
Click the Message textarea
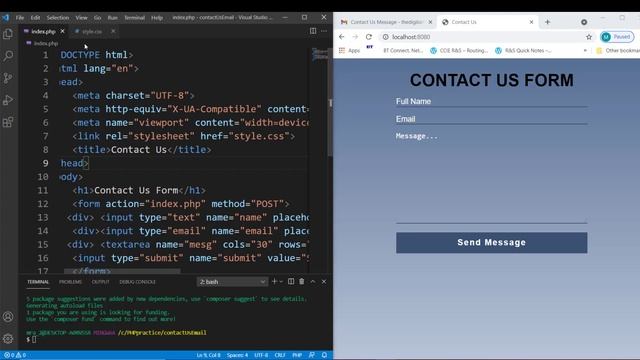[x=491, y=177]
